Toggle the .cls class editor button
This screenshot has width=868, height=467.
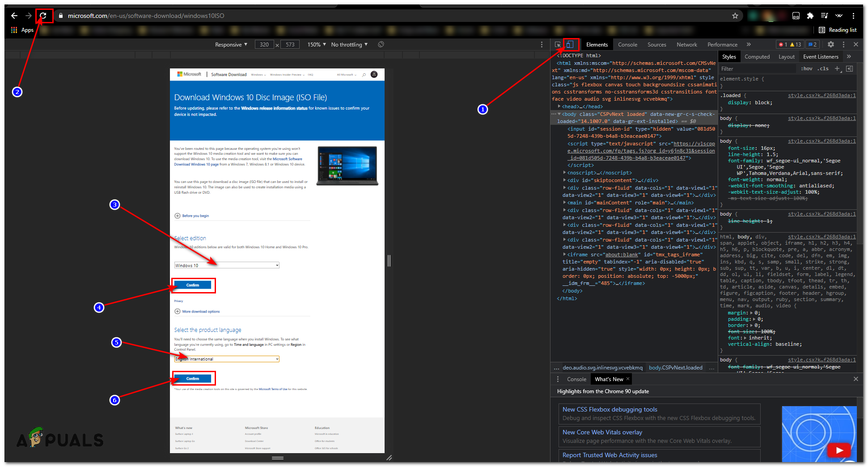point(823,69)
